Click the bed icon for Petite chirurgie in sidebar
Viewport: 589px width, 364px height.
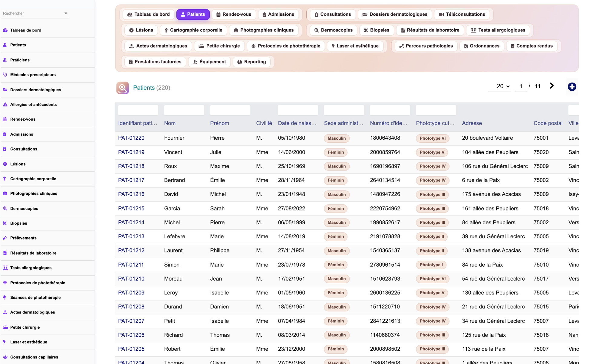5,327
